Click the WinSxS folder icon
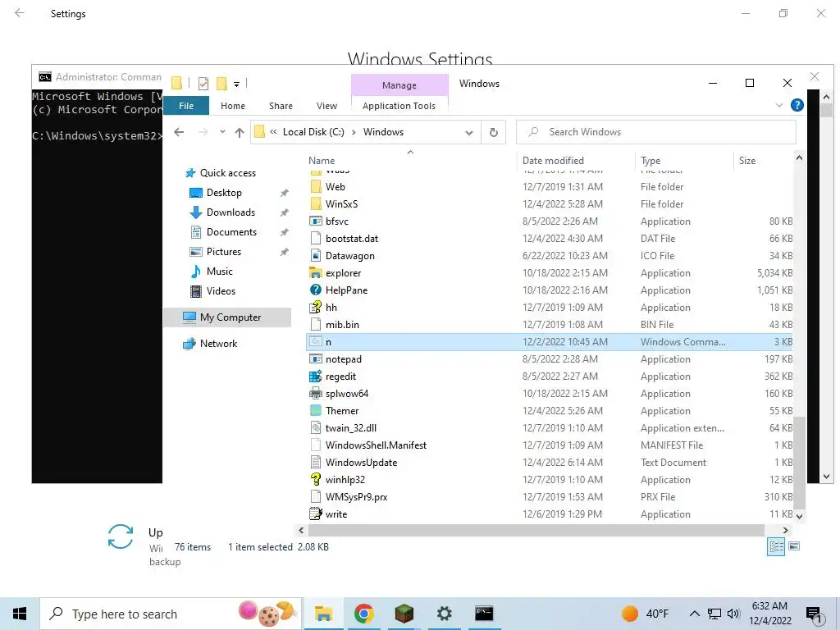This screenshot has height=630, width=840. pos(316,203)
